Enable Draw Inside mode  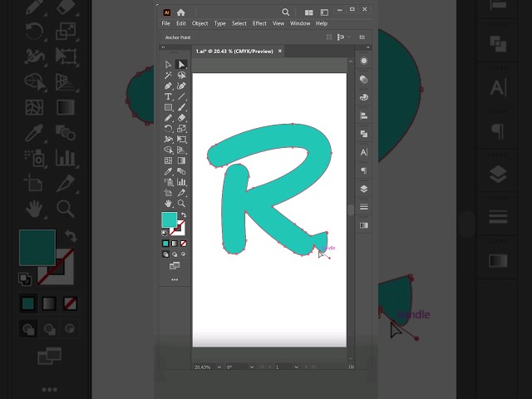(x=184, y=254)
